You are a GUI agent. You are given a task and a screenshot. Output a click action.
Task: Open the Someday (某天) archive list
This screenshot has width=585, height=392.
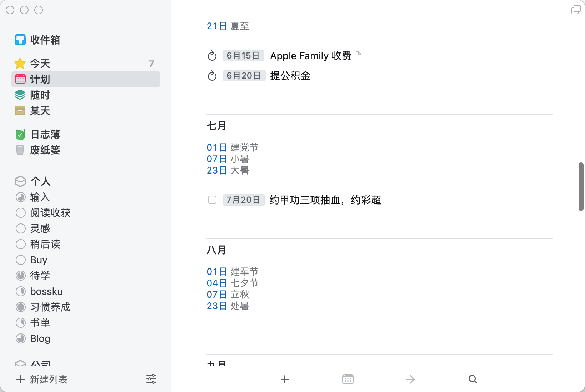(x=40, y=111)
